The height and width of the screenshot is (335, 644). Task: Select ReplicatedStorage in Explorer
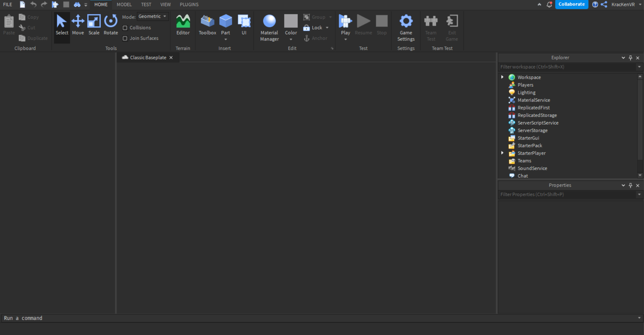pyautogui.click(x=537, y=115)
